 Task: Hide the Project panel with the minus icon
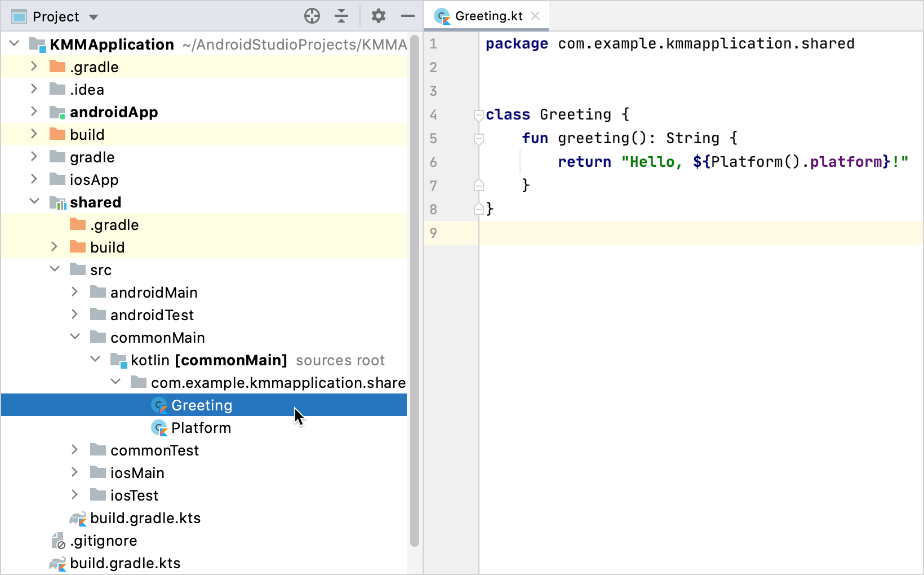(x=408, y=16)
